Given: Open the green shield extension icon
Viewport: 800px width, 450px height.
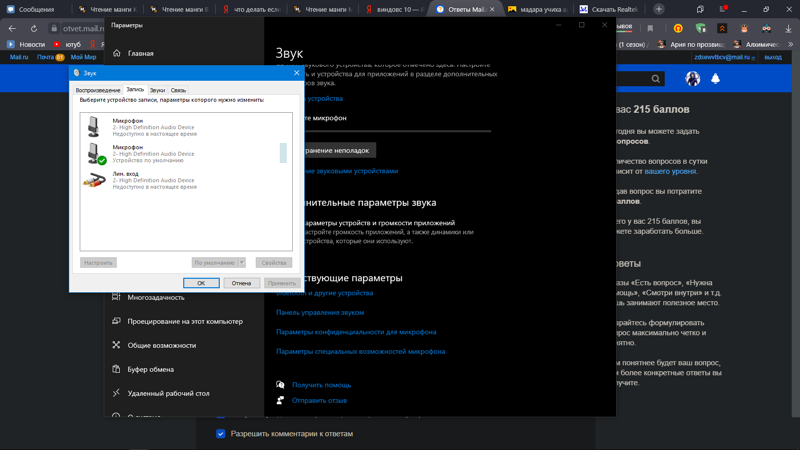Looking at the screenshot, I should 701,29.
